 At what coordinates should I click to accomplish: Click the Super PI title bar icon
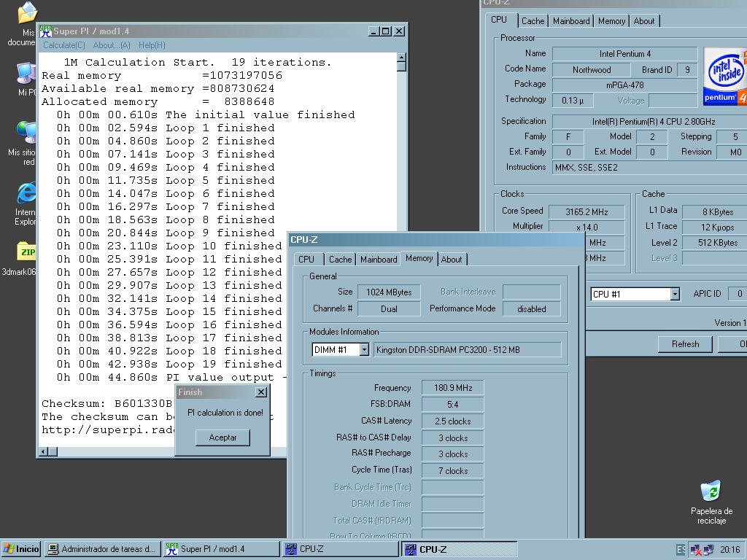[x=45, y=31]
